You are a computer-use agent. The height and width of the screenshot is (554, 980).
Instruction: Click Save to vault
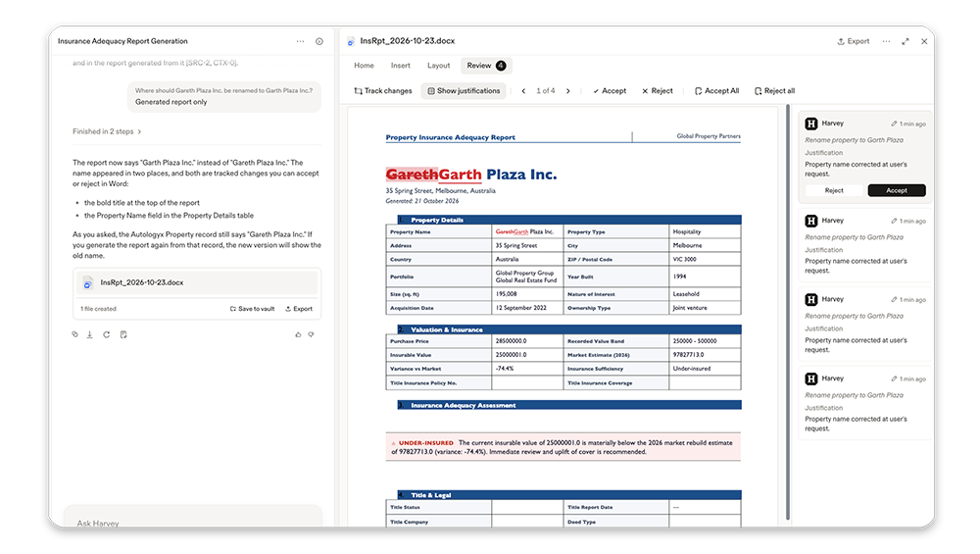point(253,309)
